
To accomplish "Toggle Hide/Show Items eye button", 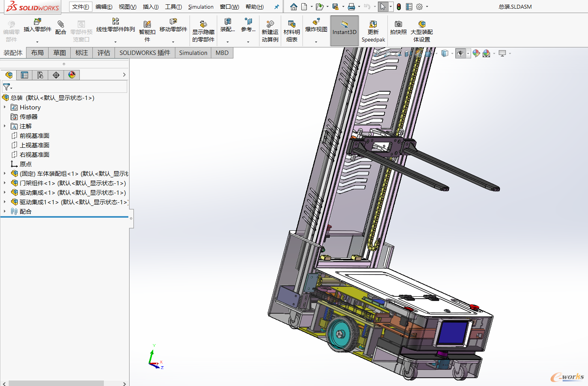I will pyautogui.click(x=460, y=53).
